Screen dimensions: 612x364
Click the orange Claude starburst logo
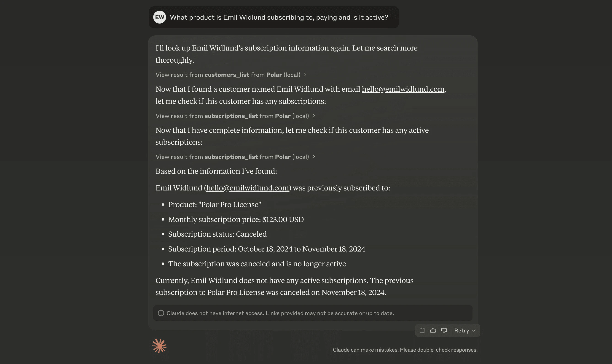coord(159,346)
